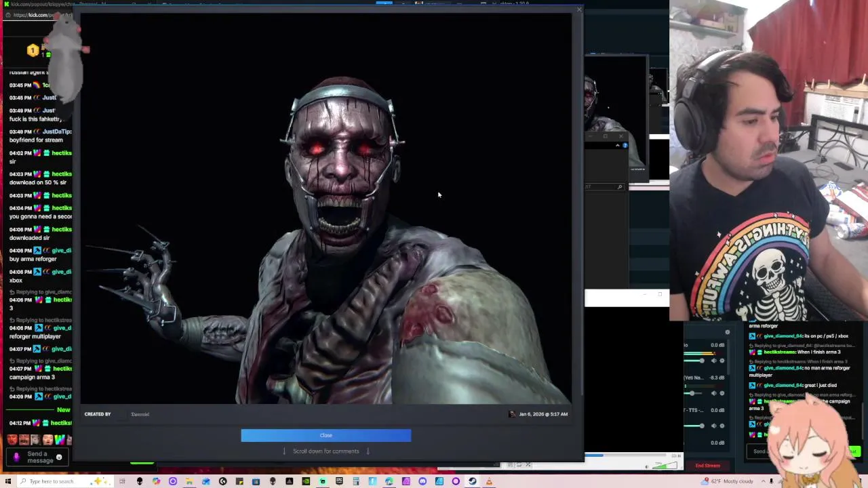
Task: Click the blue Close button under the image
Action: tap(325, 435)
